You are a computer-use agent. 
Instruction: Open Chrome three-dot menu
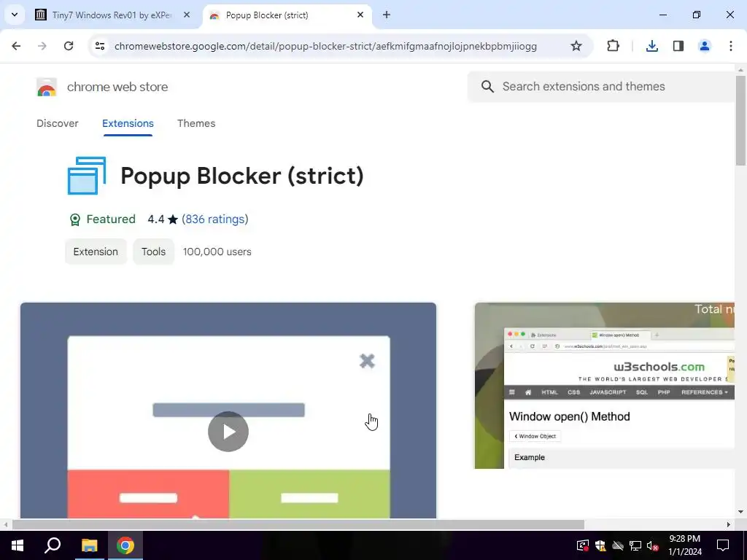[730, 46]
